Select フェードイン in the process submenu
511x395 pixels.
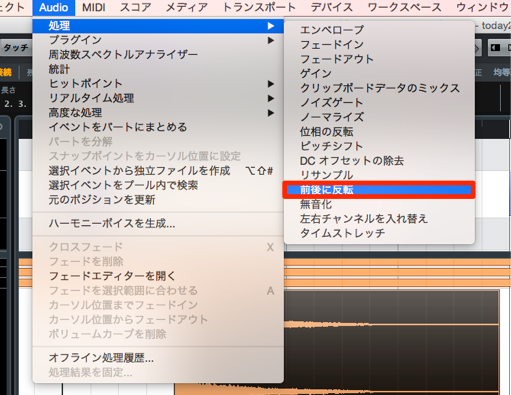click(x=379, y=45)
